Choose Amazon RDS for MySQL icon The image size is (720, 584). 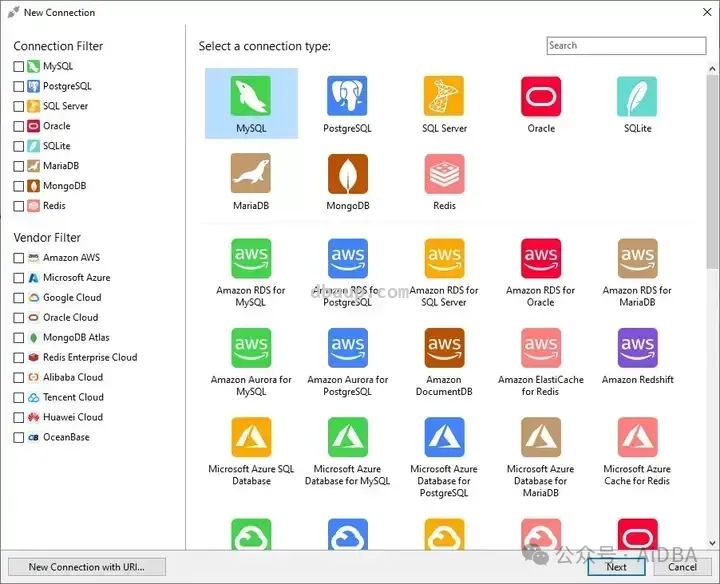pos(251,258)
